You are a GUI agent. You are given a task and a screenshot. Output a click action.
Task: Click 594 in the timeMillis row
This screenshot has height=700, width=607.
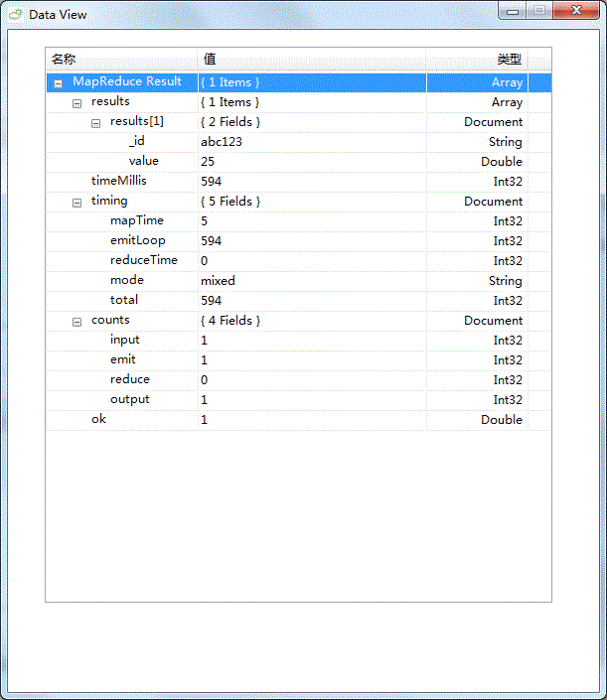click(x=212, y=182)
